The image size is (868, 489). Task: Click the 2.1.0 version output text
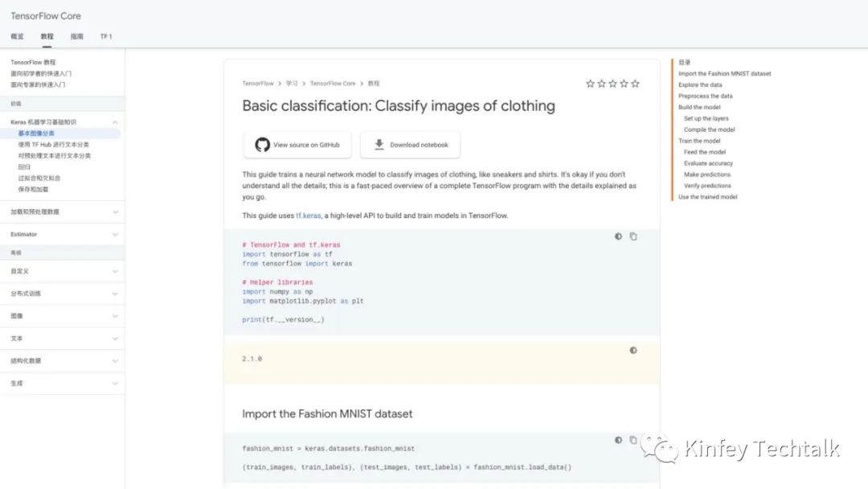252,359
